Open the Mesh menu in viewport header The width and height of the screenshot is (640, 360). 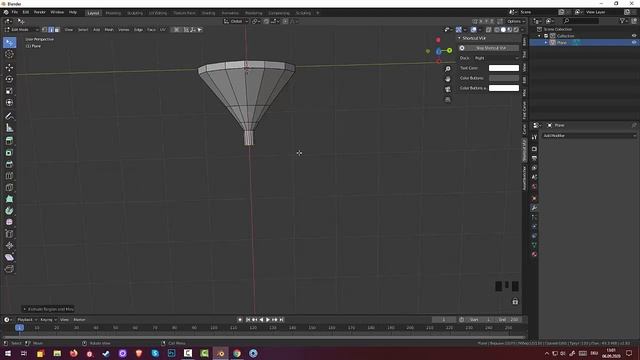tap(109, 29)
